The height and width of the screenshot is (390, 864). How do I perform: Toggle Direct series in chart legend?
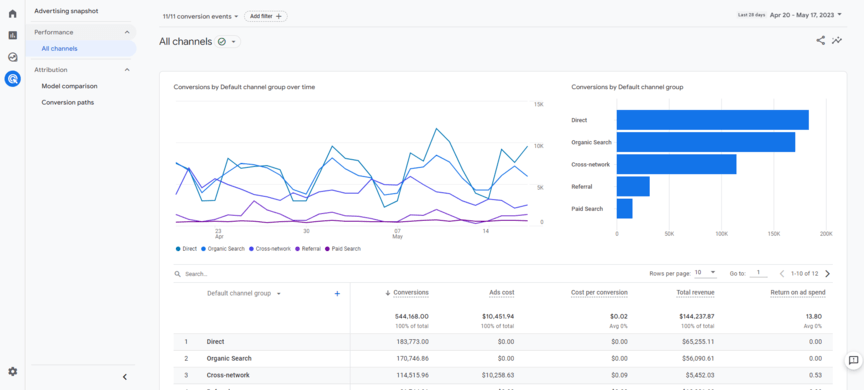[x=186, y=249]
